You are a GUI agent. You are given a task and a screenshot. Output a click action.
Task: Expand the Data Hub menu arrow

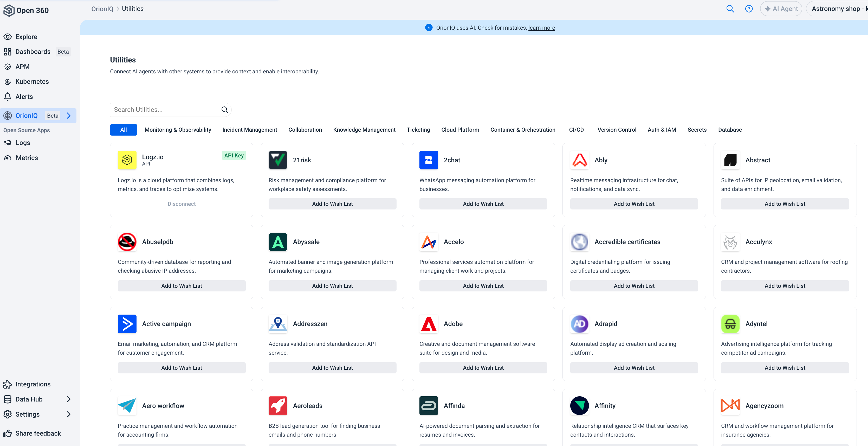(69, 399)
